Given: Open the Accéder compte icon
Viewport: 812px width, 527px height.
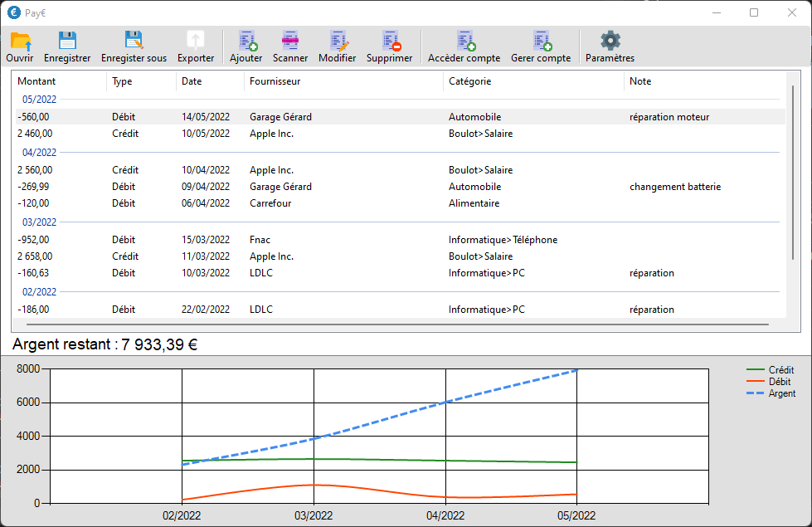Looking at the screenshot, I should coord(464,46).
